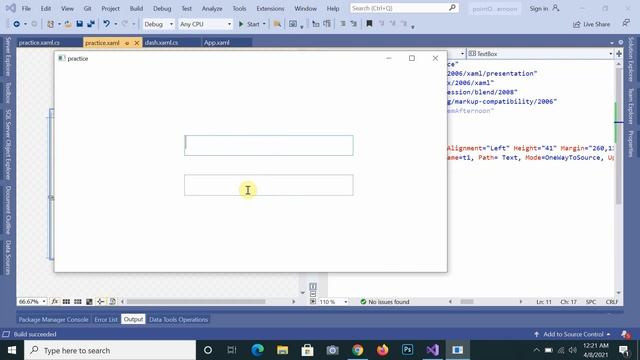The image size is (640, 360).
Task: Click the Open File toolbar icon
Action: click(x=68, y=24)
